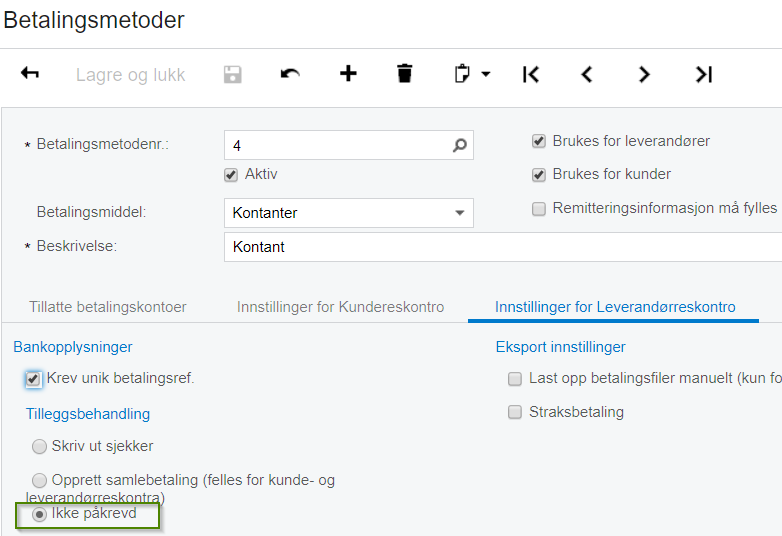
Task: Go to first record icon
Action: click(x=531, y=74)
